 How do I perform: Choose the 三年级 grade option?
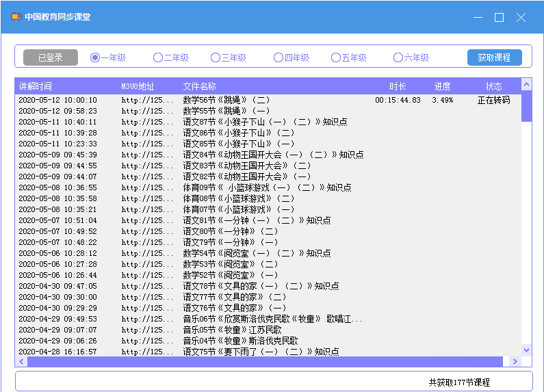pos(229,57)
